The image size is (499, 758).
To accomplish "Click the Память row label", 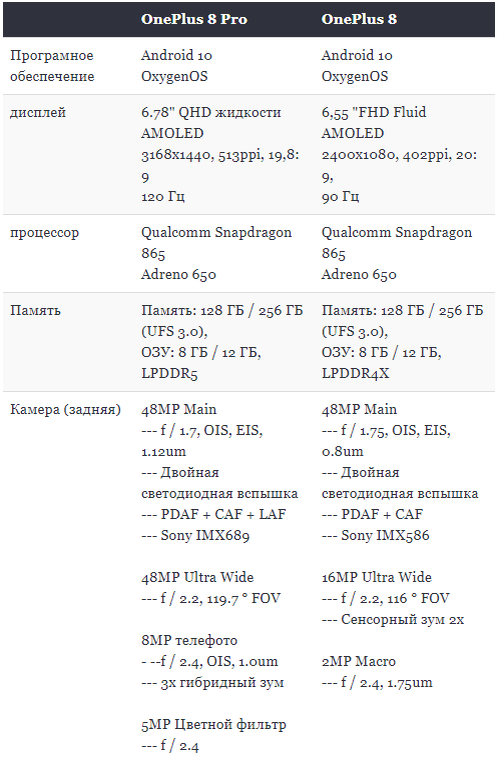I will 35,310.
